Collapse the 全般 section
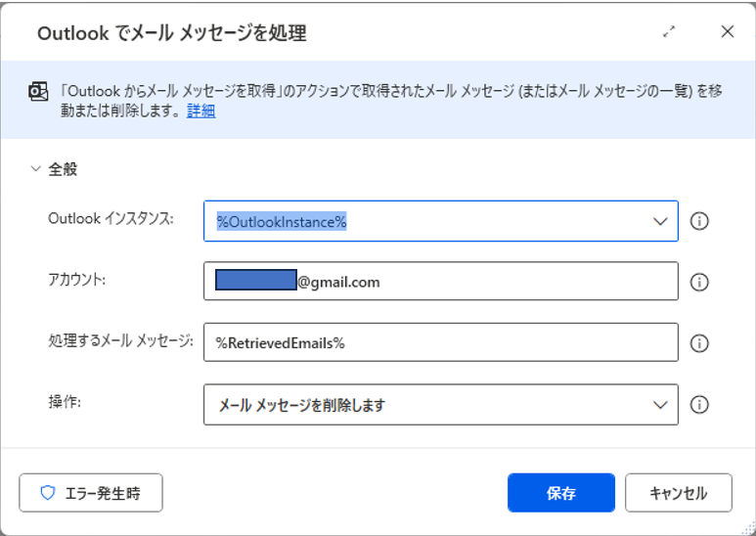This screenshot has width=756, height=536. (x=35, y=168)
